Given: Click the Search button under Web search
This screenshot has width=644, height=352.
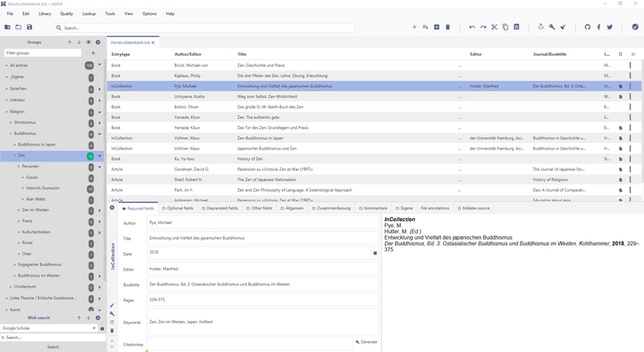Looking at the screenshot, I should click(x=53, y=347).
